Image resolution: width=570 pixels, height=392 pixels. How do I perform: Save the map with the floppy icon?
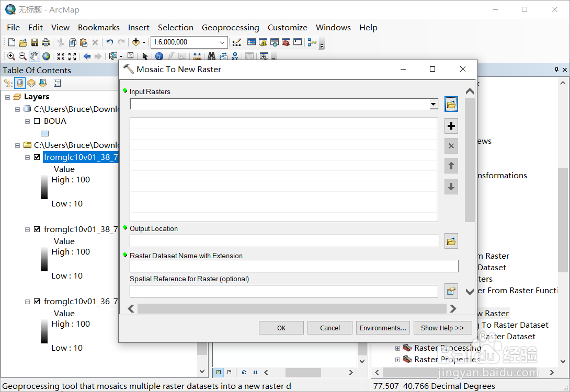[x=35, y=42]
